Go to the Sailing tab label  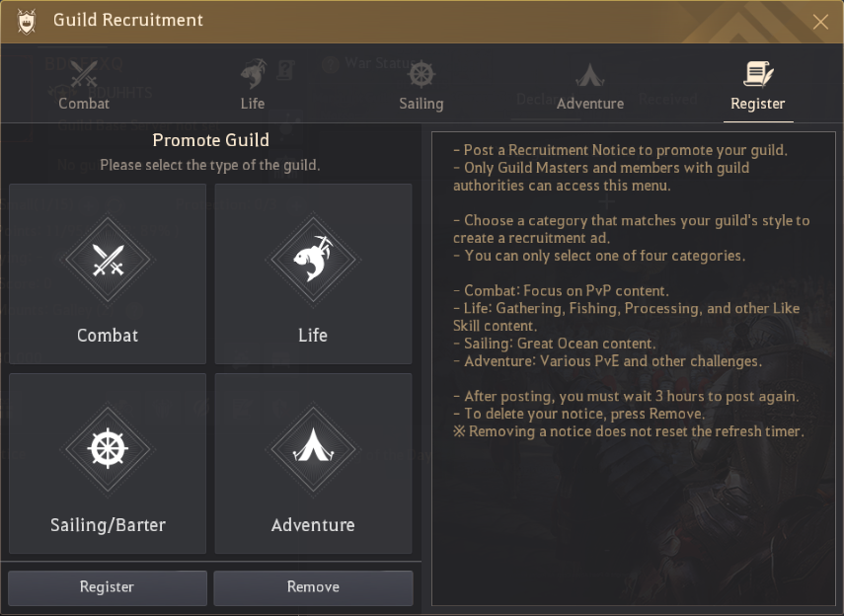pos(422,103)
